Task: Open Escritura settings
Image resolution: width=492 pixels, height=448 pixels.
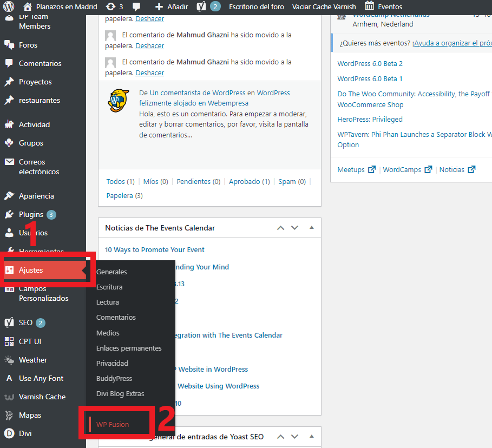Action: tap(109, 287)
